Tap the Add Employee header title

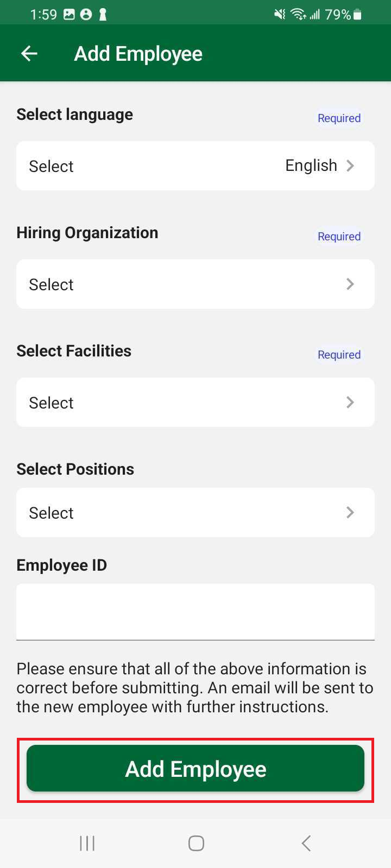(x=138, y=54)
